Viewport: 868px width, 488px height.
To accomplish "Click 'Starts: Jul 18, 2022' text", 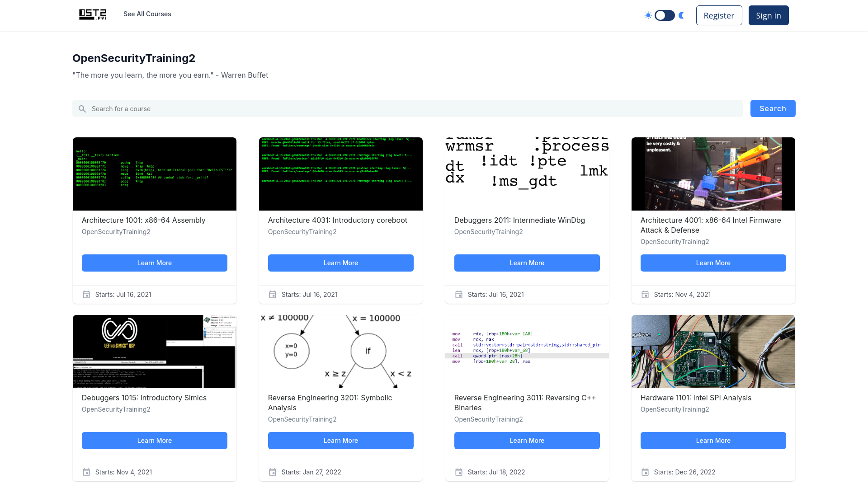I will point(496,472).
